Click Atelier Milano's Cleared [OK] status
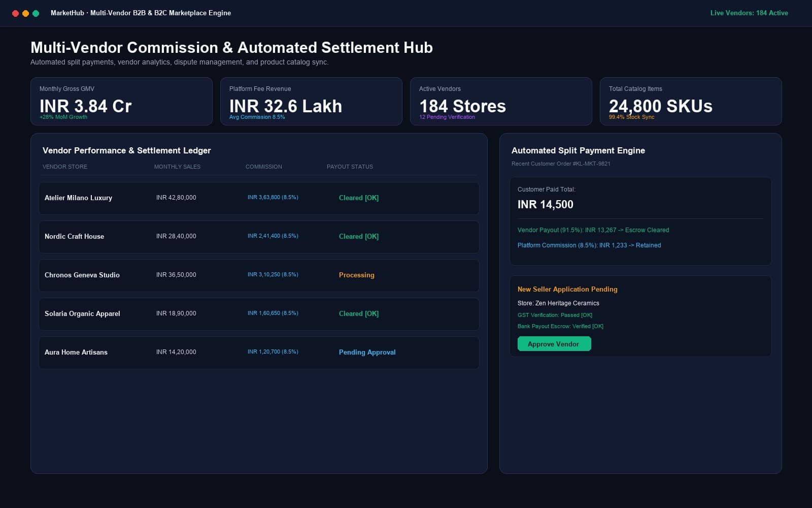The image size is (812, 508). tap(359, 198)
